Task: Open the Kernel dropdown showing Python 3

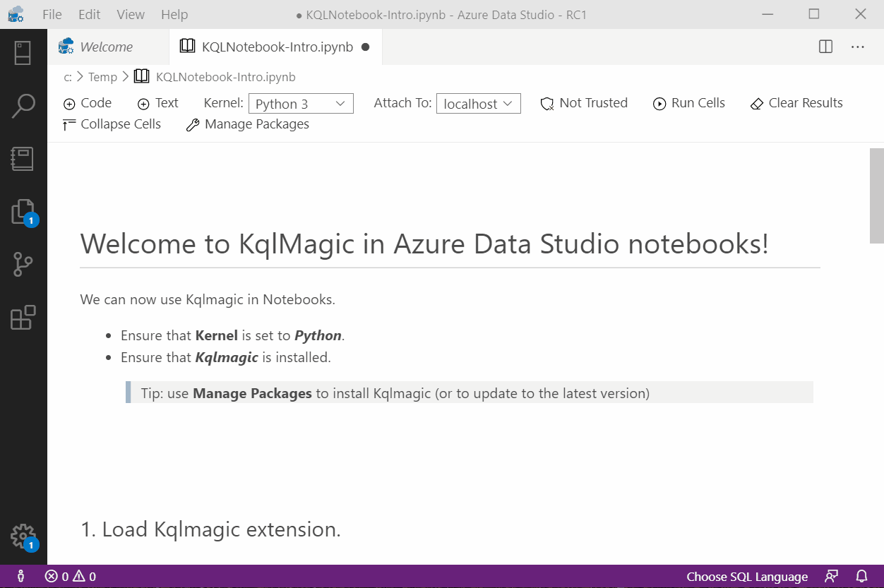Action: tap(301, 104)
